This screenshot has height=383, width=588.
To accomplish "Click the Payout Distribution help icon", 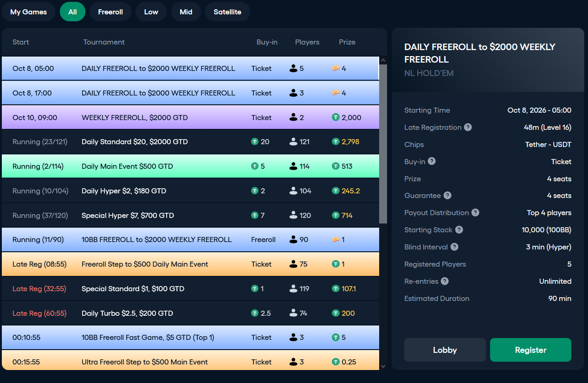I will click(x=475, y=213).
